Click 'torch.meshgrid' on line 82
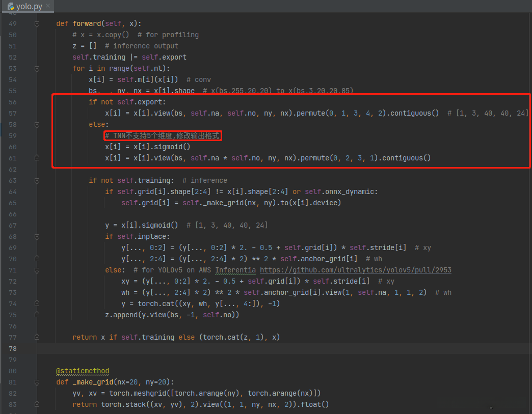This screenshot has height=414, width=532. coord(138,393)
